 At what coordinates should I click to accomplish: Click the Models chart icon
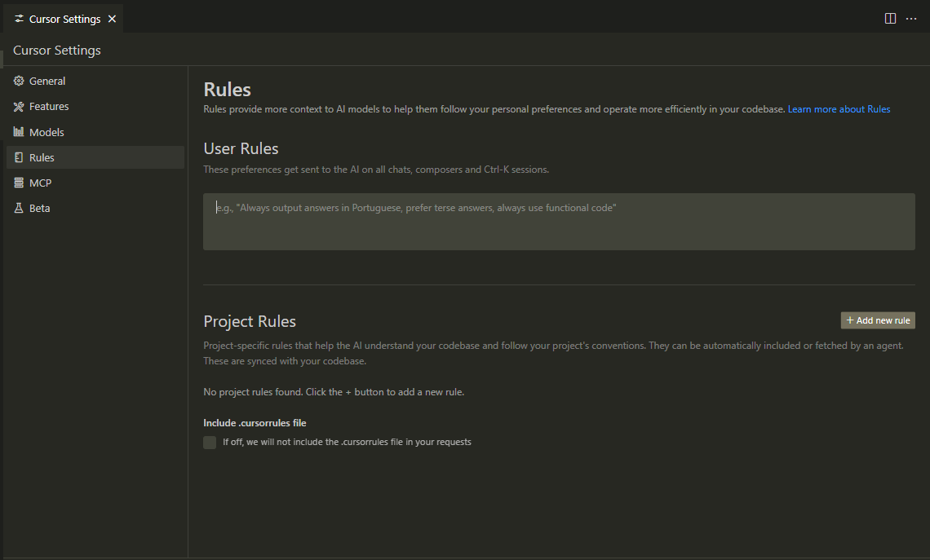pos(19,131)
